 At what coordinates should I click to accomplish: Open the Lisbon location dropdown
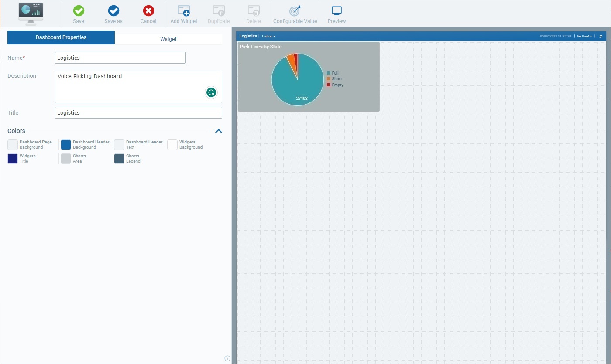pos(268,36)
